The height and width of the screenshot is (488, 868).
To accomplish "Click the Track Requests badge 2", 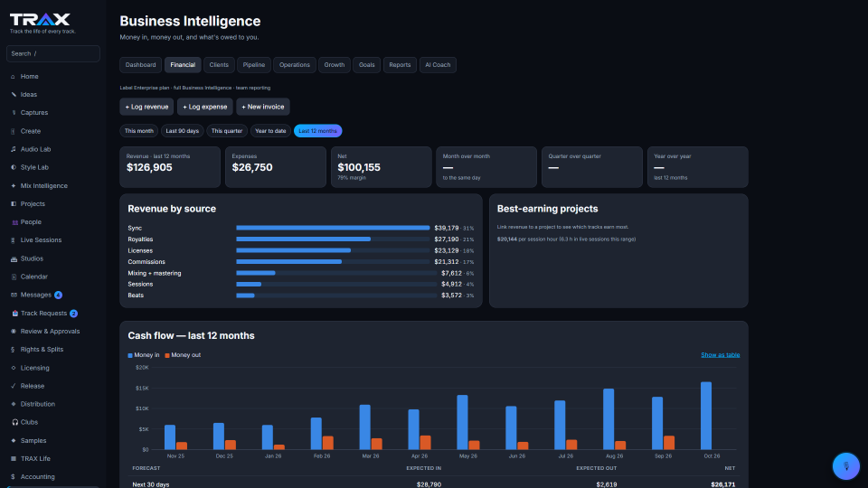I will 73,314.
